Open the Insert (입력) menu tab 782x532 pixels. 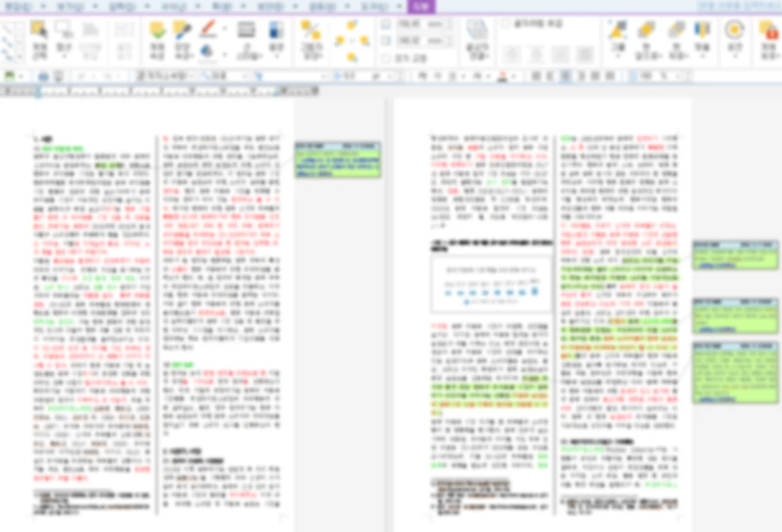coord(123,6)
